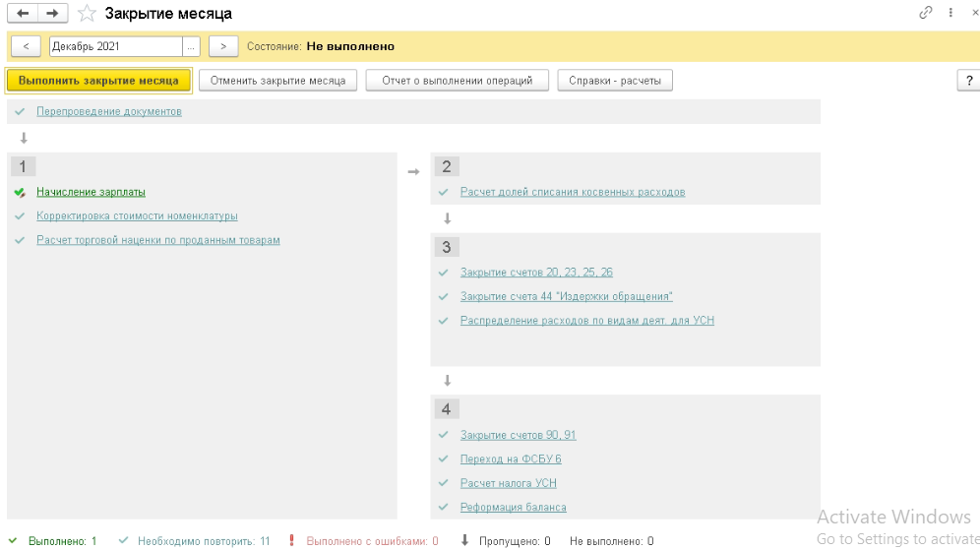Go to next month period

click(224, 46)
